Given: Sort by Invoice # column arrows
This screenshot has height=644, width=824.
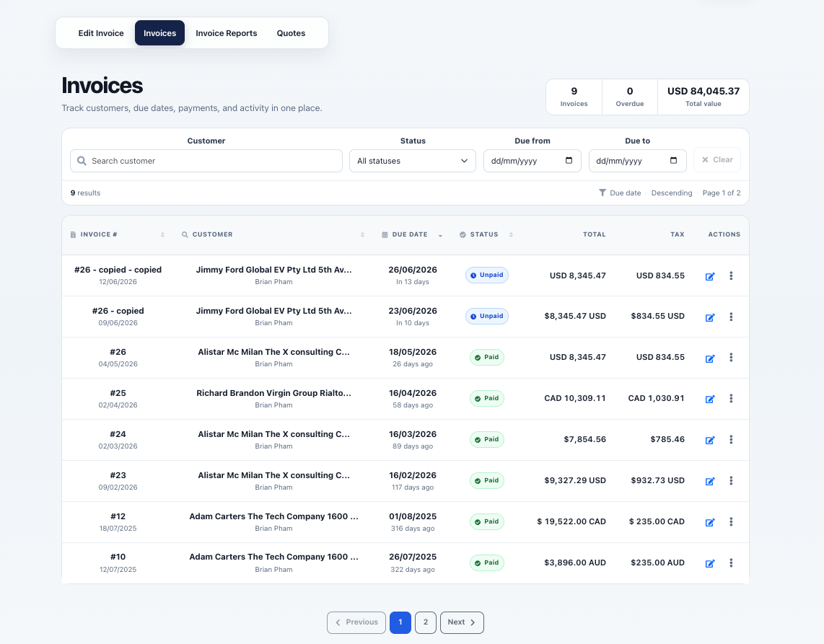Looking at the screenshot, I should coord(162,235).
